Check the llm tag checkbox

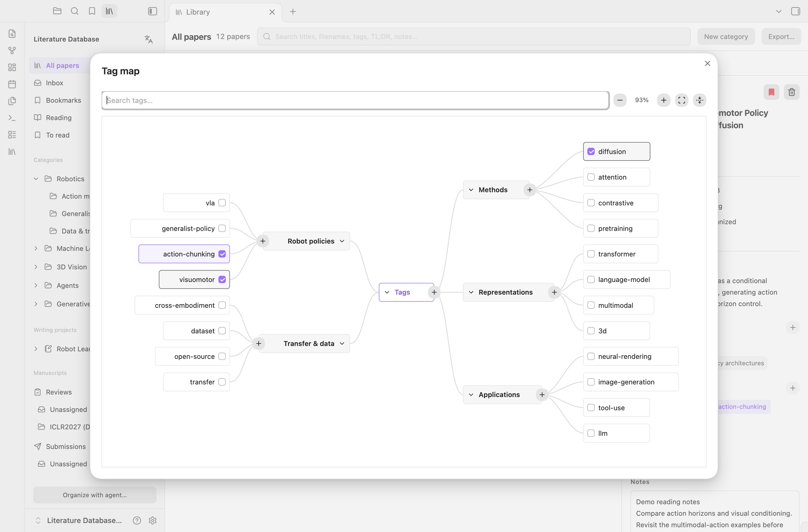pyautogui.click(x=591, y=433)
